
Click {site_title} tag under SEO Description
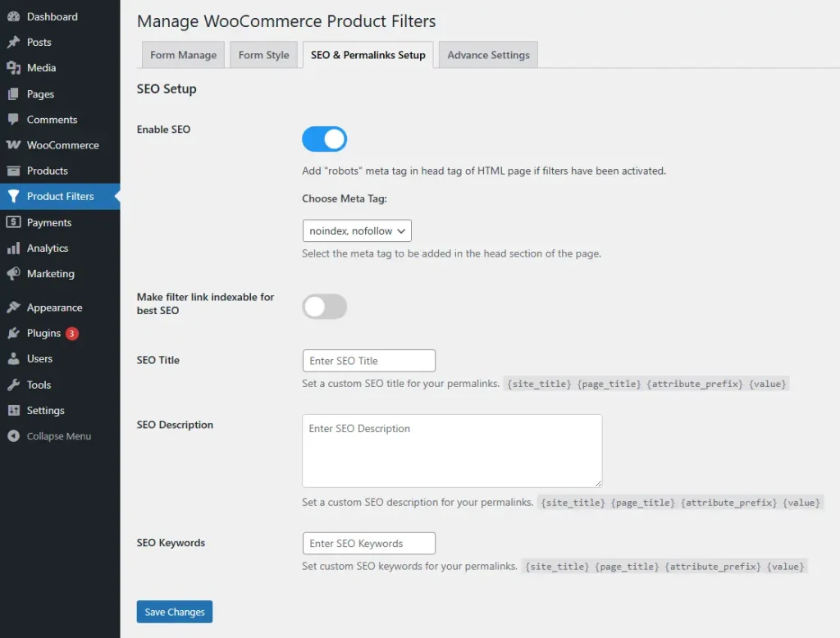coord(573,503)
